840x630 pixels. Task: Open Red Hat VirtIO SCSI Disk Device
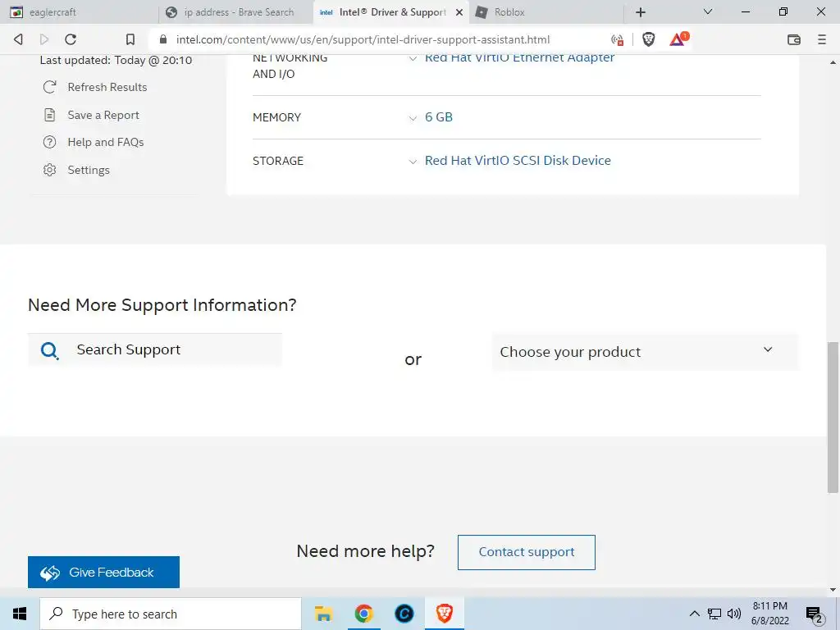[518, 160]
